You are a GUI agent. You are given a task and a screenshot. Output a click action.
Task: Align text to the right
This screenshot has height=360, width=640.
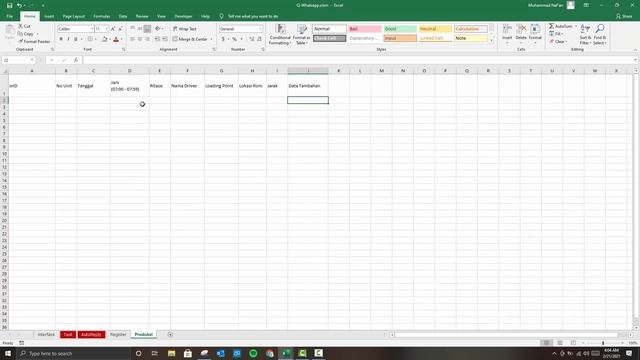tap(147, 39)
